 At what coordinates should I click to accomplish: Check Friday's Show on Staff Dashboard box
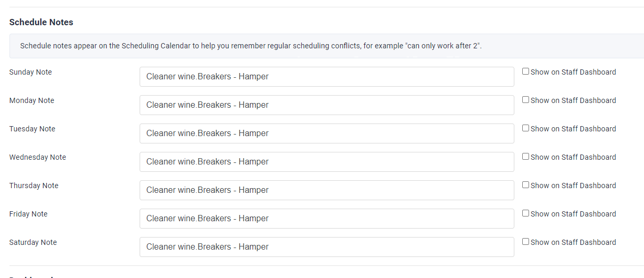click(x=525, y=213)
